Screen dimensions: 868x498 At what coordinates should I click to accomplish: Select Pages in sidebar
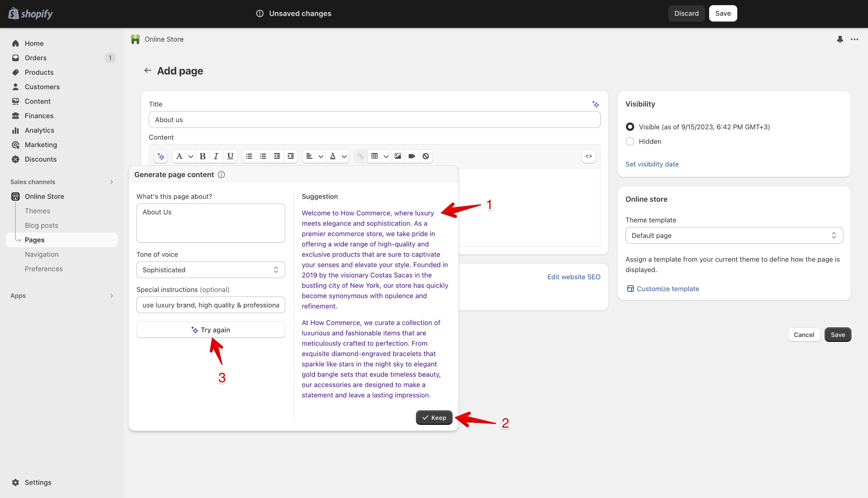62,240
